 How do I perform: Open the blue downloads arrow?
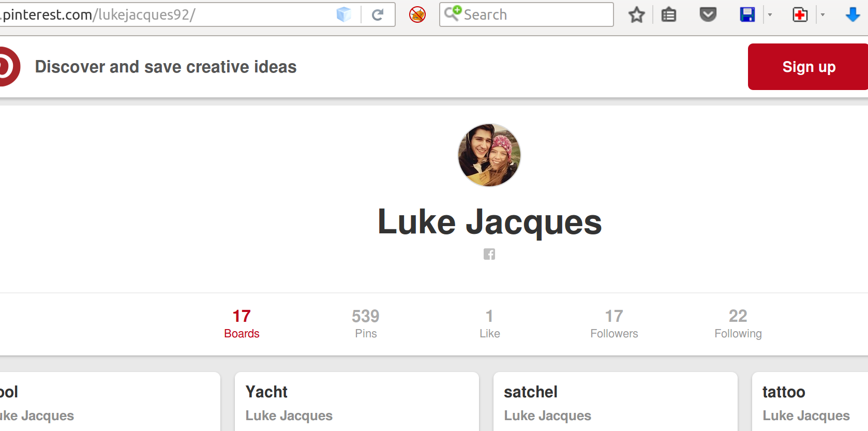(x=852, y=14)
